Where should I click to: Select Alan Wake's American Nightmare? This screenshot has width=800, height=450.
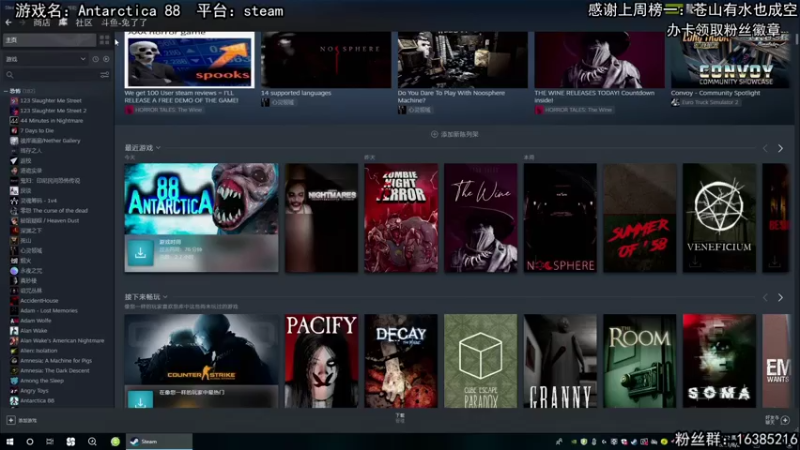tap(62, 341)
